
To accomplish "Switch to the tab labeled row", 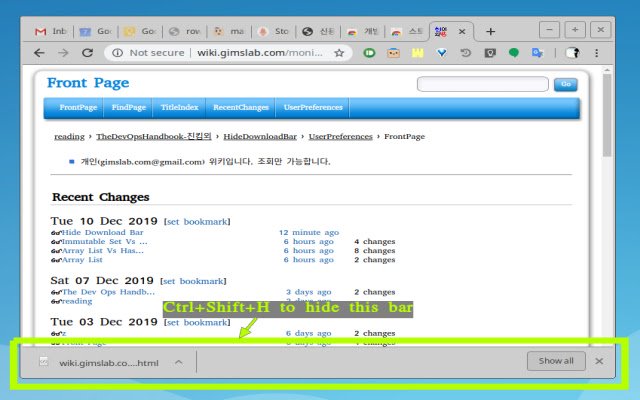I will [x=184, y=31].
